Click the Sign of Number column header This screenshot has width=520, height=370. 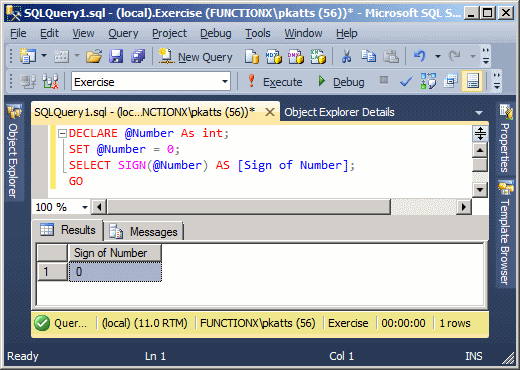pyautogui.click(x=115, y=253)
